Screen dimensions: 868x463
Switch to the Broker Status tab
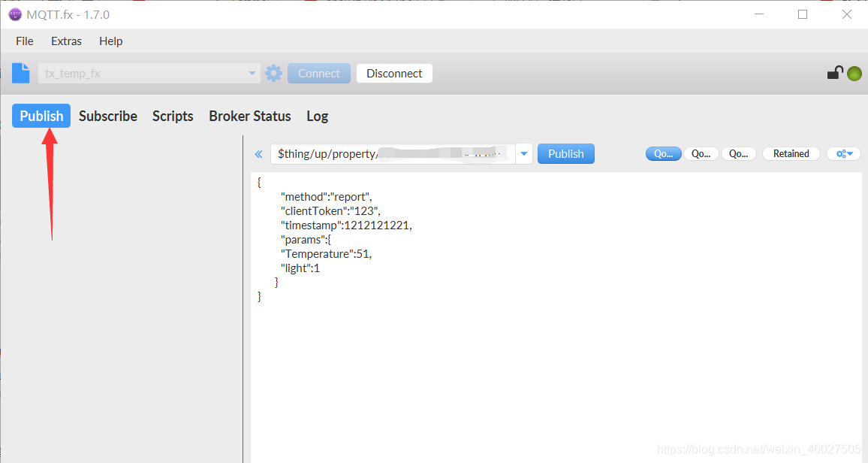249,116
